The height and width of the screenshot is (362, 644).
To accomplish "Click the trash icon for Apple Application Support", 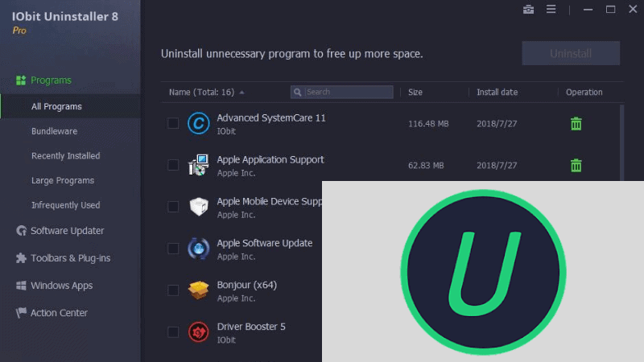I will point(576,165).
